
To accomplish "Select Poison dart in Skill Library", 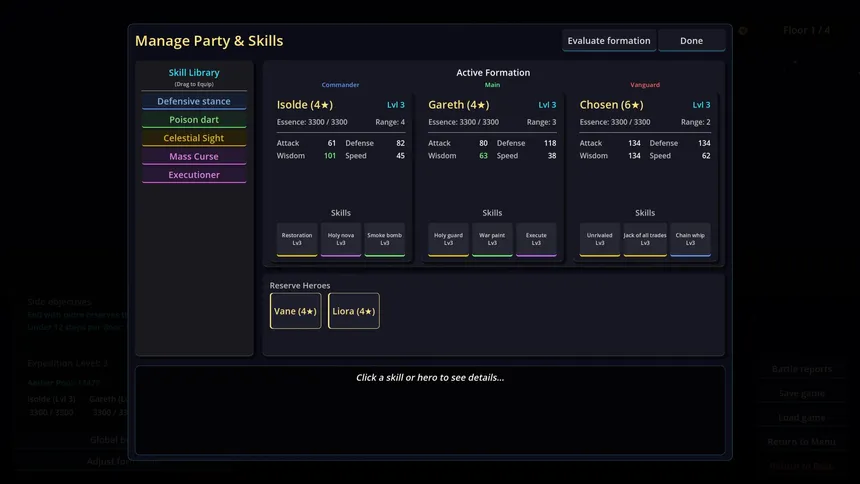I will (x=194, y=120).
